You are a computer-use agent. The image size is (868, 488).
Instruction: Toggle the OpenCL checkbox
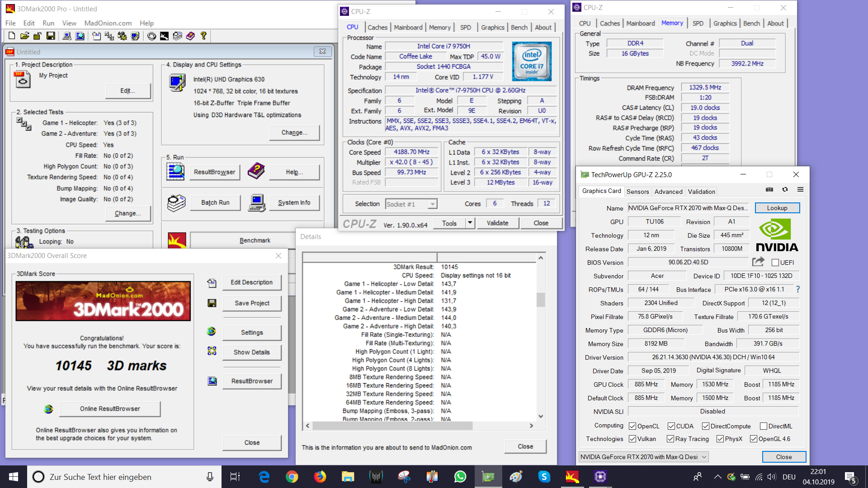[x=632, y=426]
